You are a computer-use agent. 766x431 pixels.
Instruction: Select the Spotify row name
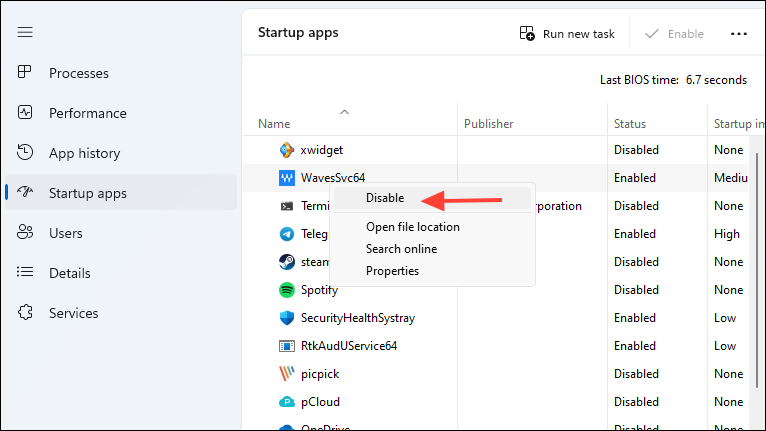point(319,290)
